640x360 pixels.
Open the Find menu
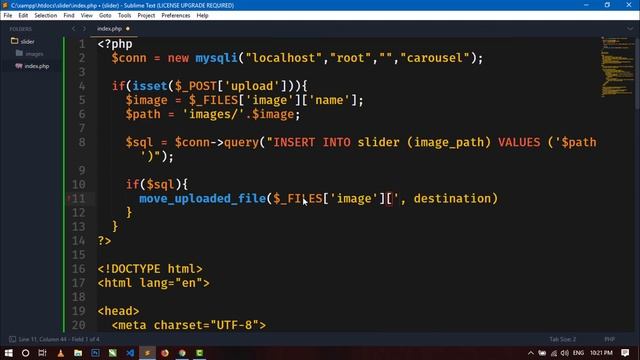69,16
